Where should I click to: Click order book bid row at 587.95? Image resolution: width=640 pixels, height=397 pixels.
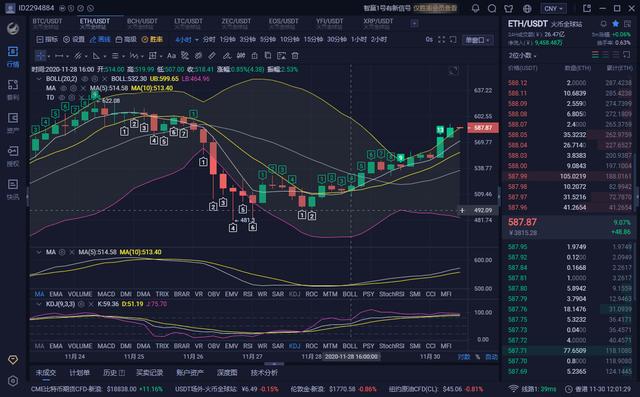coord(570,247)
